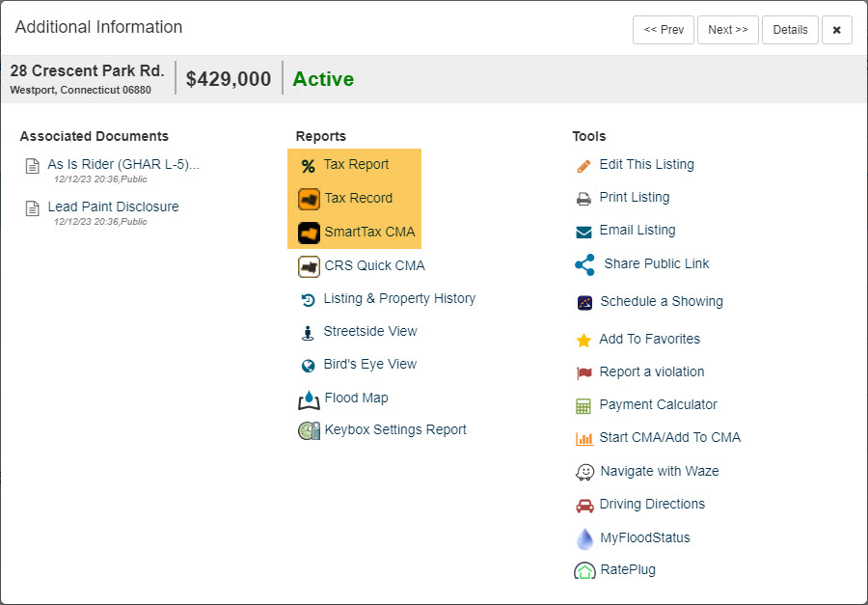Click the Waze smiley icon
Screen dimensions: 868x605
coord(584,472)
